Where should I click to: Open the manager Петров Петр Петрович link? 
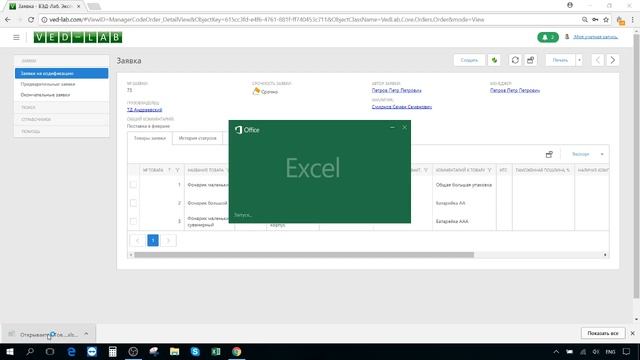point(515,90)
